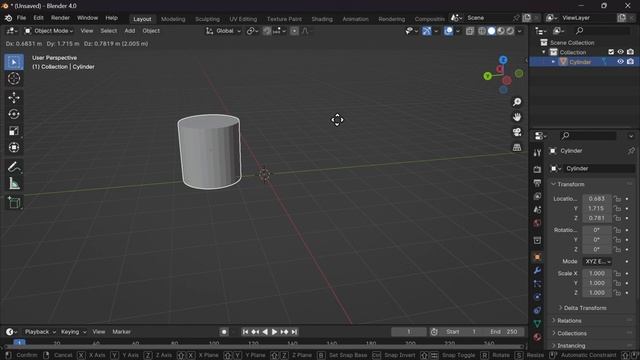The image size is (640, 360).
Task: Open the Playback dropdown
Action: (x=40, y=332)
